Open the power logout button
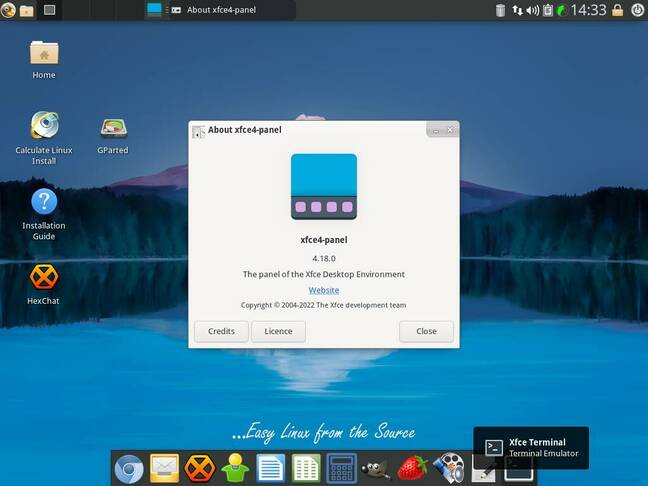This screenshot has height=486, width=648. click(637, 10)
